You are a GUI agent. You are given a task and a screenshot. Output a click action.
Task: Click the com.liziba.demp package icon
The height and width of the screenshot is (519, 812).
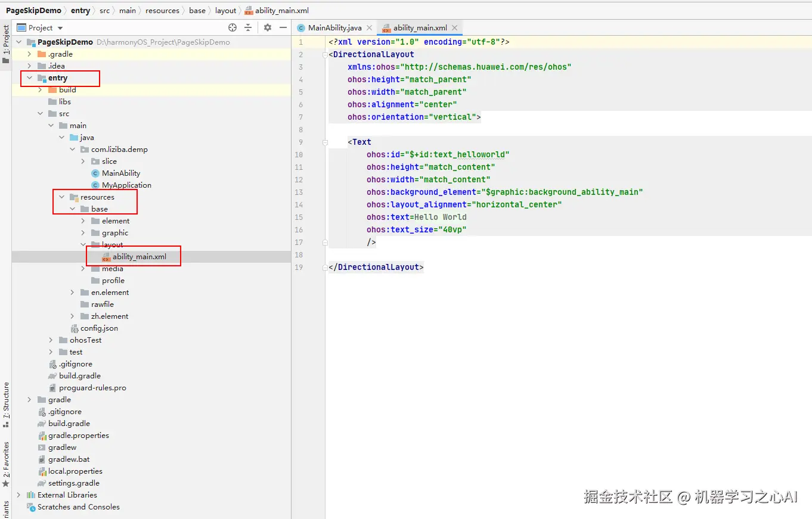[x=85, y=150]
